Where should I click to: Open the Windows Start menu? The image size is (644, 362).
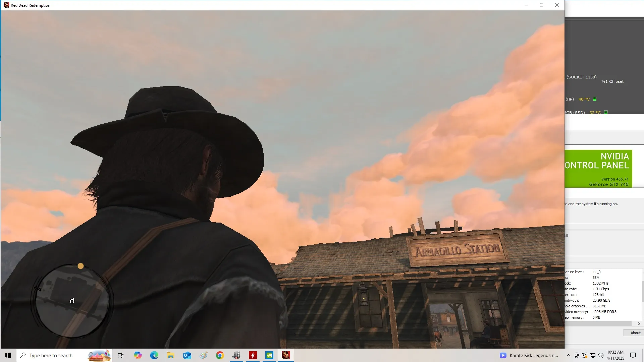(x=8, y=355)
